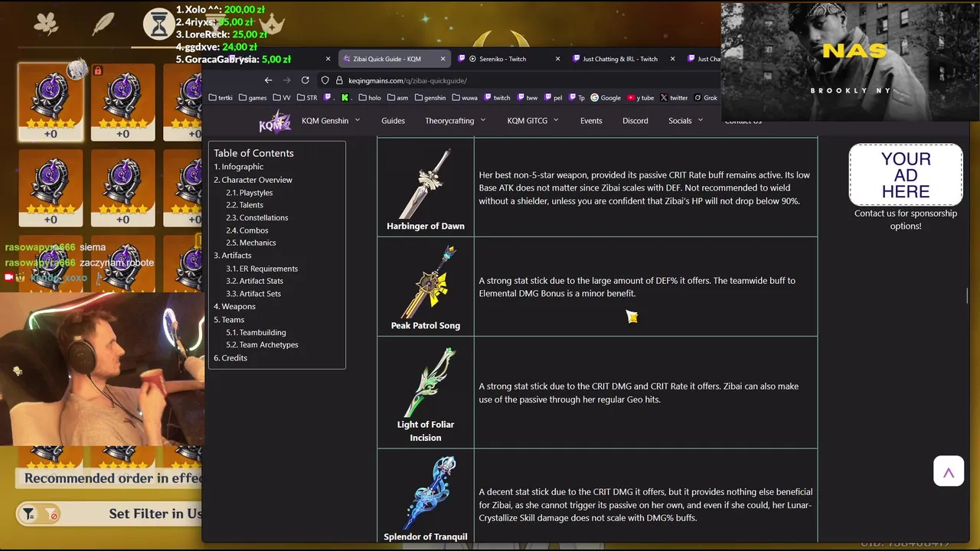Viewport: 980px width, 551px height.
Task: Click the page vertical scrollbar thumb
Action: click(968, 295)
